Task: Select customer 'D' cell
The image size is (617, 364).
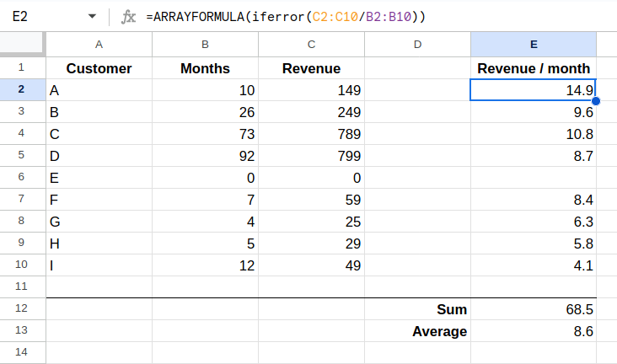Action: click(99, 155)
